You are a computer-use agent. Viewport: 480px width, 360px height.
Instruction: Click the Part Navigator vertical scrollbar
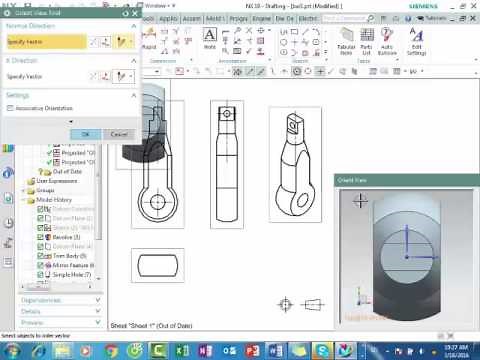point(98,207)
